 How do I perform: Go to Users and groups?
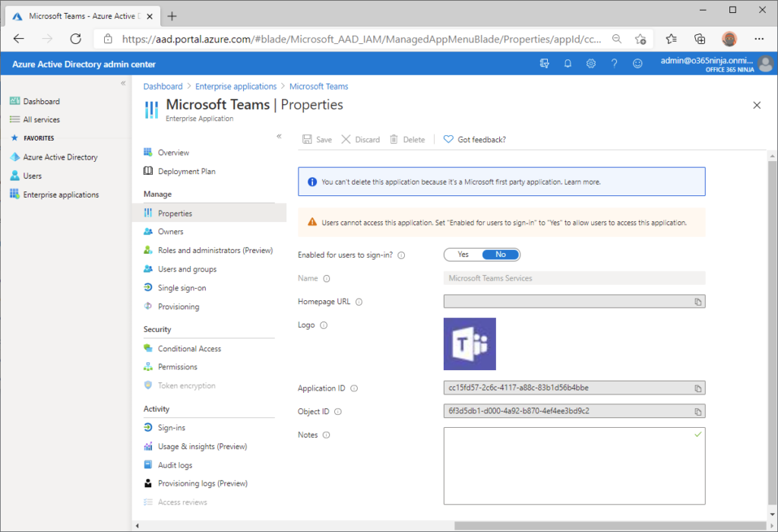[187, 269]
